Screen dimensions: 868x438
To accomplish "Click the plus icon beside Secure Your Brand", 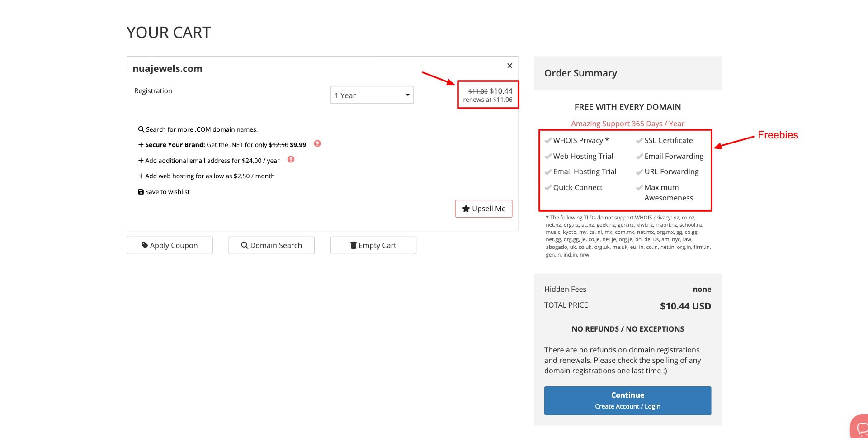I will point(141,145).
